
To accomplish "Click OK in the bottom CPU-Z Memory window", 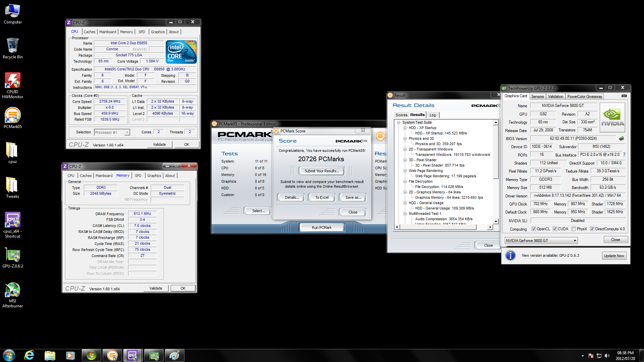I will [x=183, y=288].
